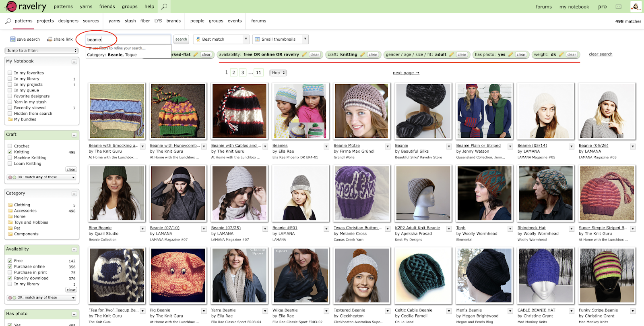
Task: Open the Craft panel's OR match dropdown
Action: pyautogui.click(x=41, y=177)
